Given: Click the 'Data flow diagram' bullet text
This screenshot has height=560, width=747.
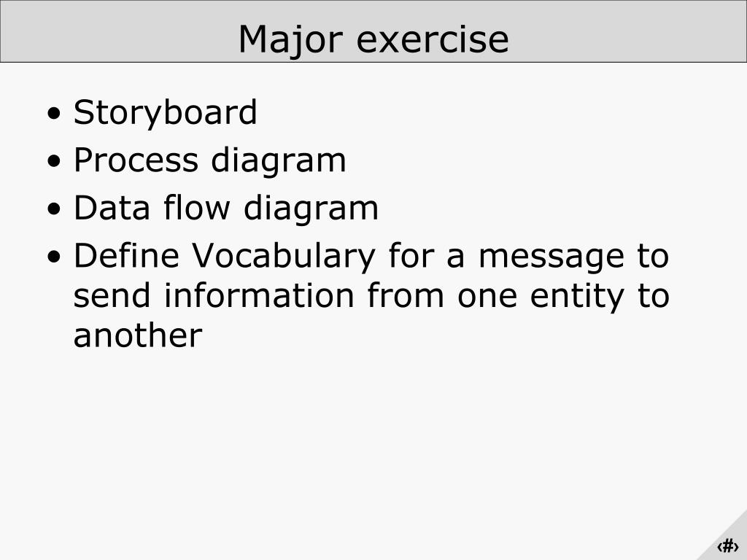Looking at the screenshot, I should click(226, 208).
